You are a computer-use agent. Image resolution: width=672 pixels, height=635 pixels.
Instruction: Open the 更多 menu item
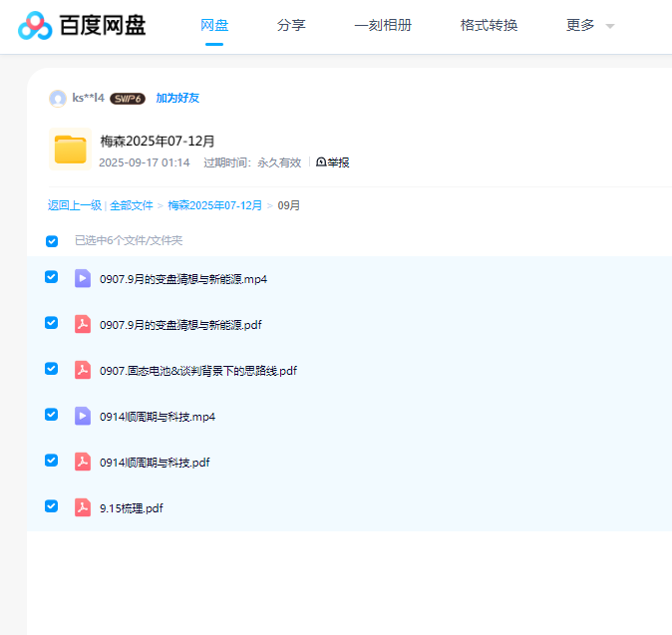coord(580,25)
